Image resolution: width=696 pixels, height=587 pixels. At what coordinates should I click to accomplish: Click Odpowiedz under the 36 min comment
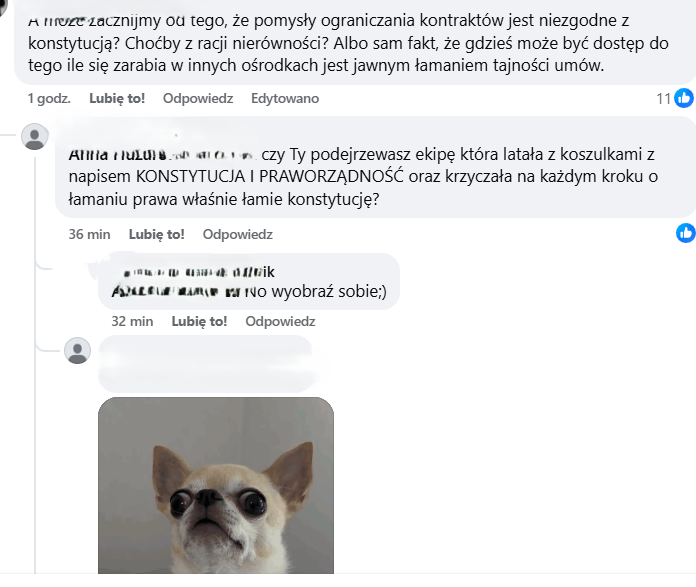point(237,234)
